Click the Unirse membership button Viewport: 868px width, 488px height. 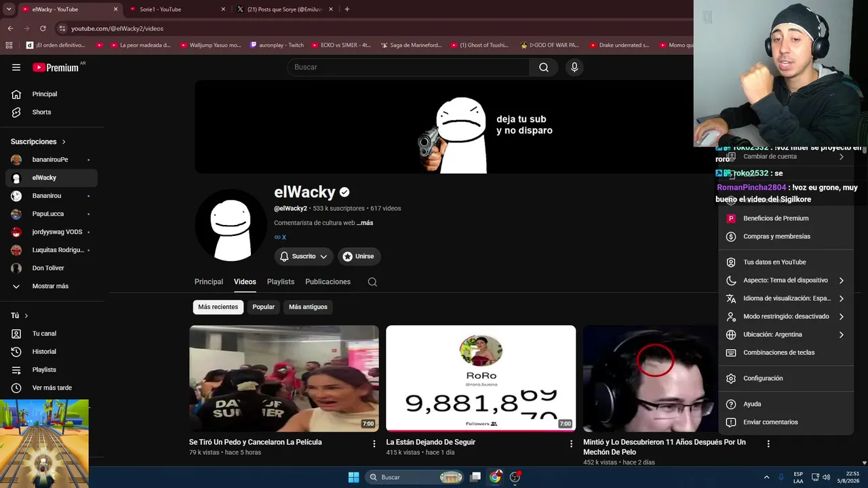[x=359, y=256]
